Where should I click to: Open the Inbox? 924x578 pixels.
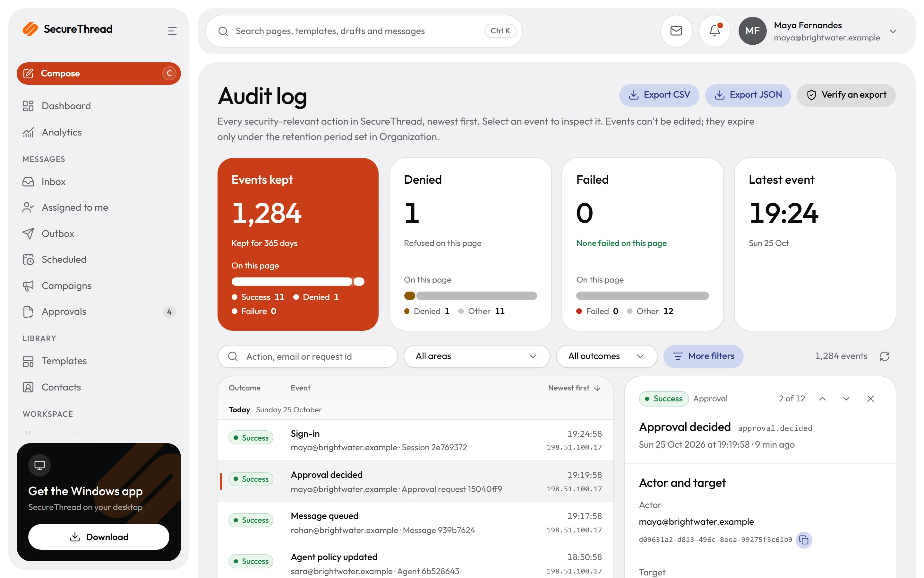(98, 181)
